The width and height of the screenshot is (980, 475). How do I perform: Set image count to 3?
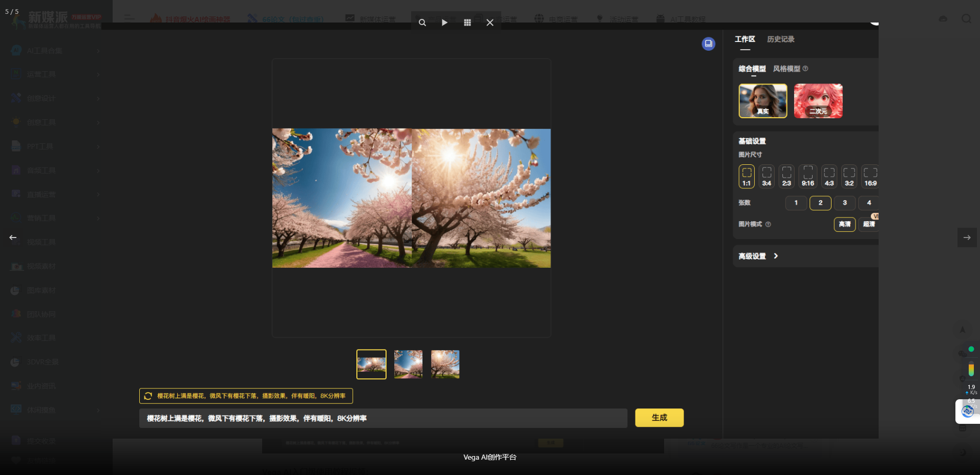844,203
